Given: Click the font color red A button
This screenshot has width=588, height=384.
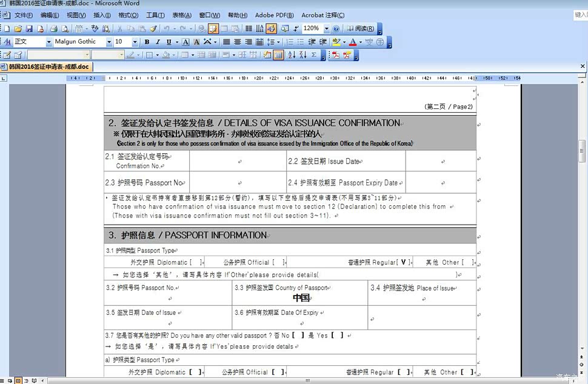Looking at the screenshot, I should coord(352,42).
